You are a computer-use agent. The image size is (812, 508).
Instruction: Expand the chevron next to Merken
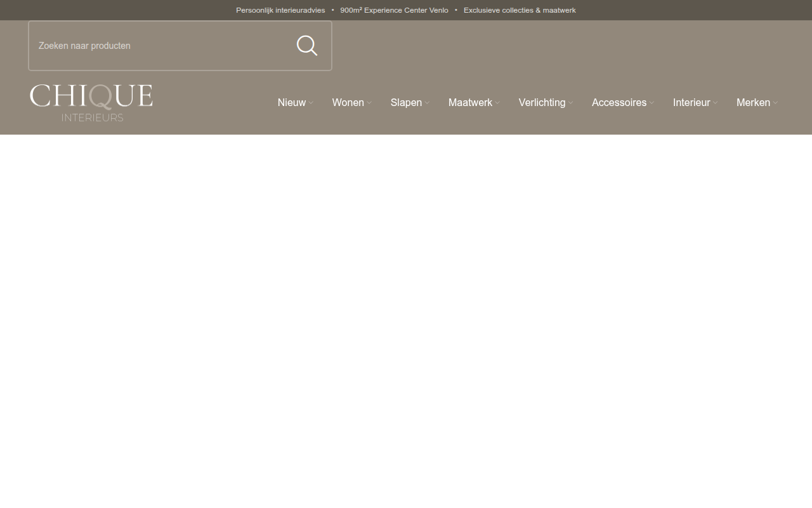[x=775, y=103]
